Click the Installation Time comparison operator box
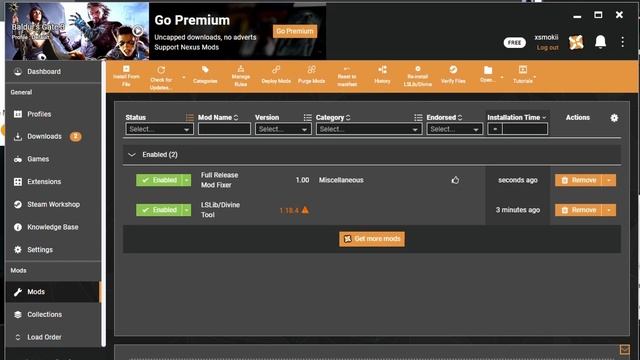This screenshot has width=640, height=360. tap(495, 129)
